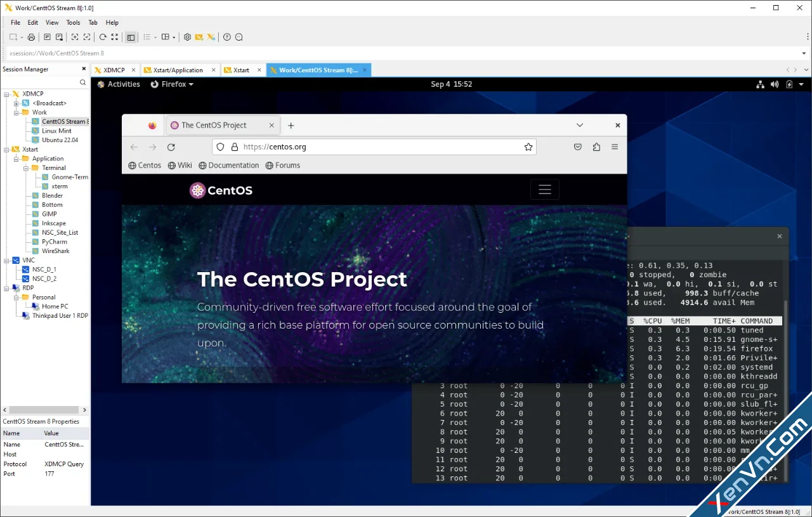
Task: Expand the Broadcast tree node
Action: (x=16, y=103)
